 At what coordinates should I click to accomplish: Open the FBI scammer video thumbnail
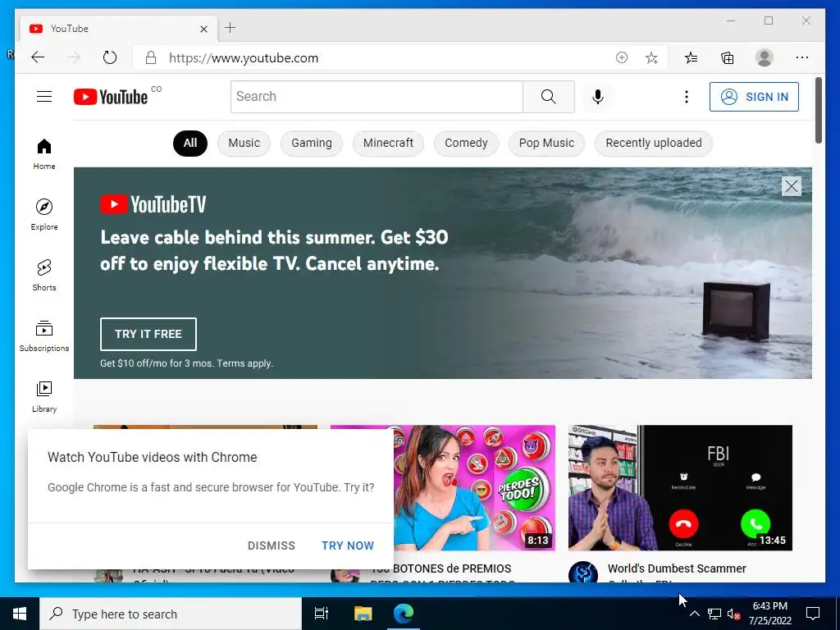click(680, 487)
